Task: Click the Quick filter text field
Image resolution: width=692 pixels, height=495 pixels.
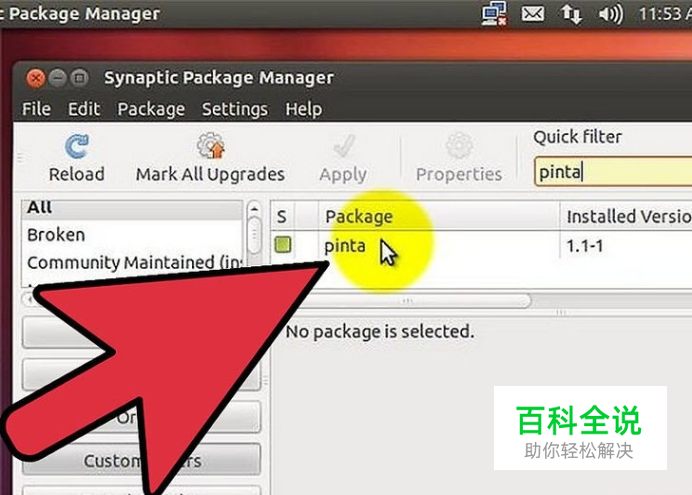Action: click(x=613, y=172)
